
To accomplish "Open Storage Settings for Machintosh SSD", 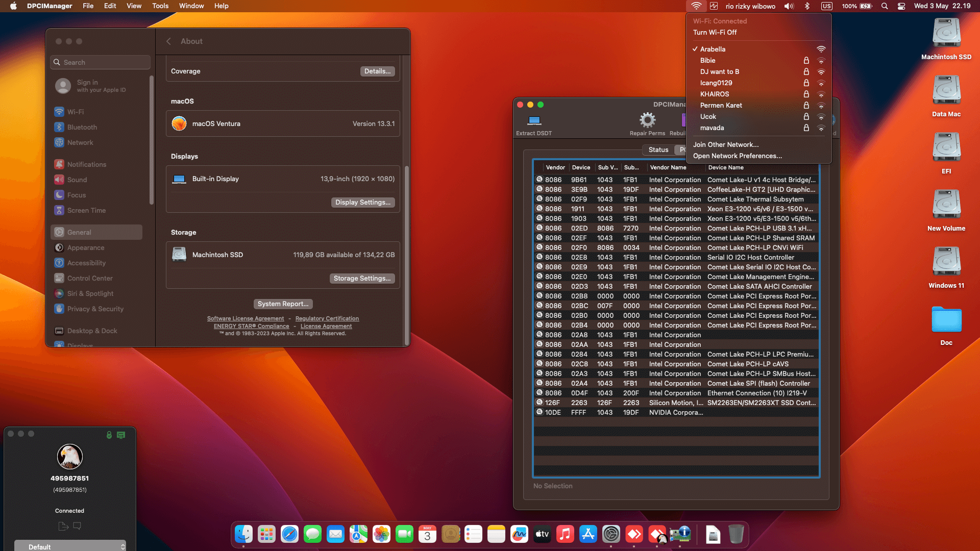I will pyautogui.click(x=362, y=278).
